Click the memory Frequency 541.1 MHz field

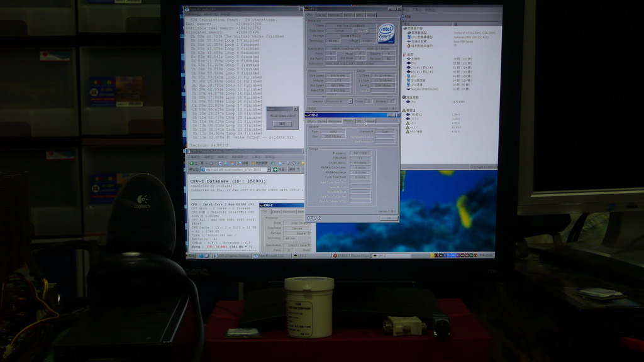coord(360,153)
